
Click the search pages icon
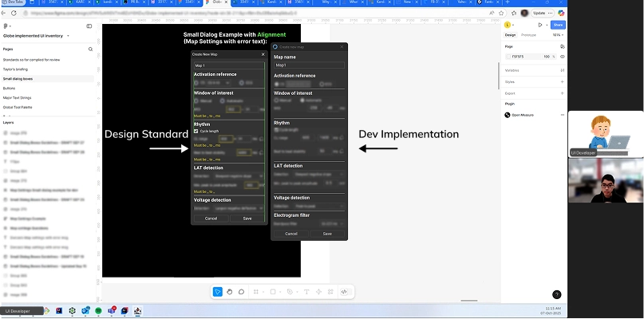coord(90,49)
